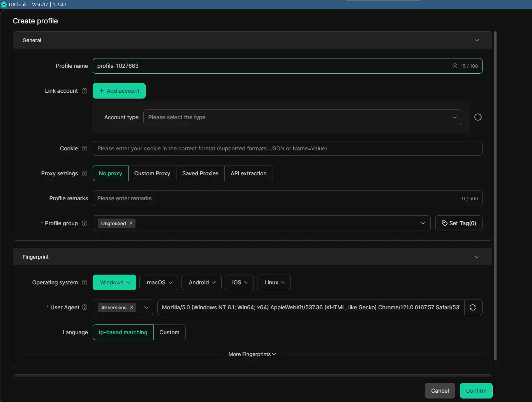Collapse the General section chevron
Image resolution: width=532 pixels, height=402 pixels.
(477, 40)
